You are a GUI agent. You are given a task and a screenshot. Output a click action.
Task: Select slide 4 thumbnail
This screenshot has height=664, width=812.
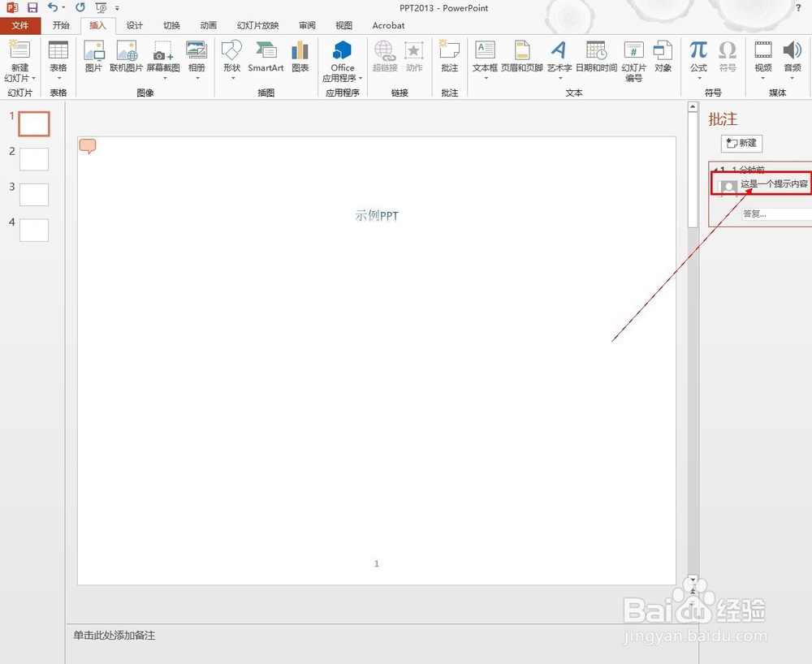34,230
